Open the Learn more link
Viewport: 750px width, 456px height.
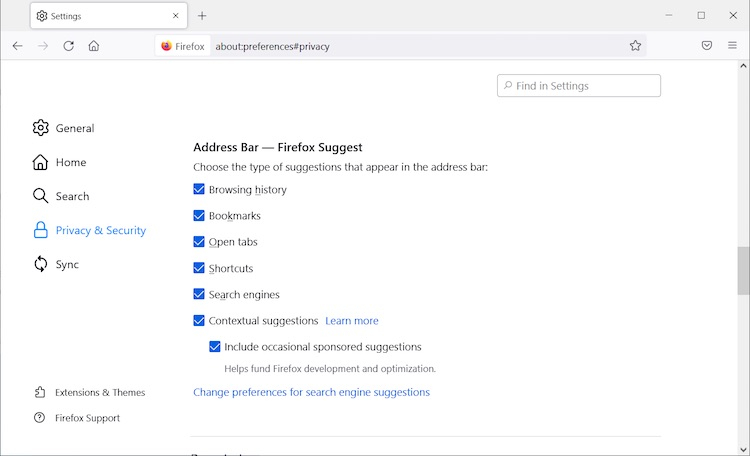[352, 321]
